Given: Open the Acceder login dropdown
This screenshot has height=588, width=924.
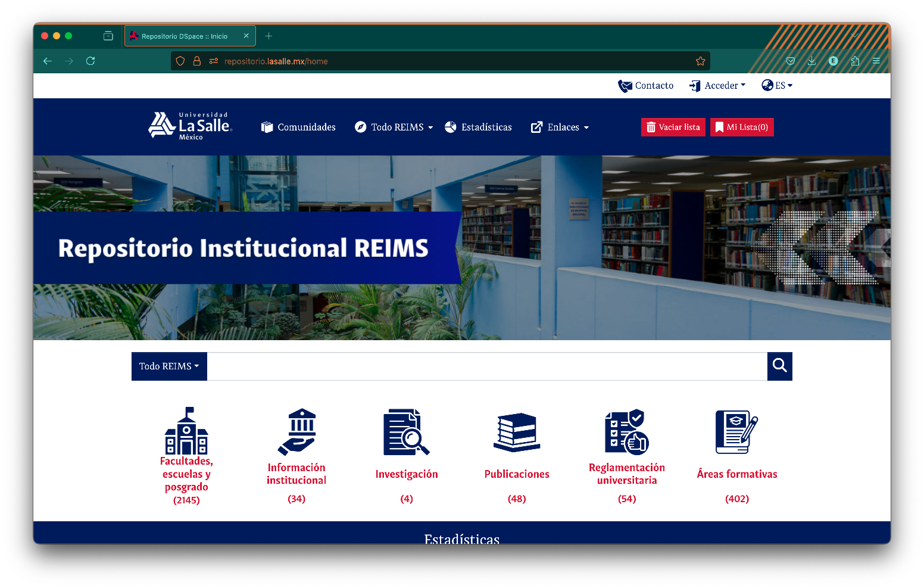Looking at the screenshot, I should coord(718,86).
